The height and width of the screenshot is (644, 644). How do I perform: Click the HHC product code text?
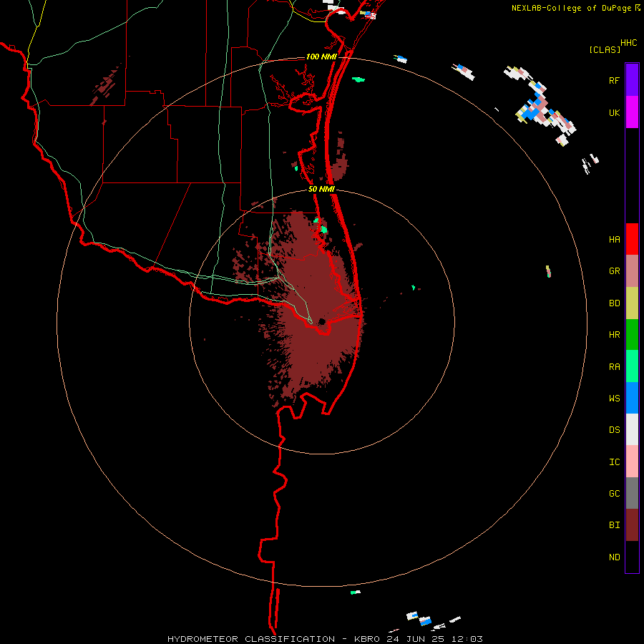629,43
